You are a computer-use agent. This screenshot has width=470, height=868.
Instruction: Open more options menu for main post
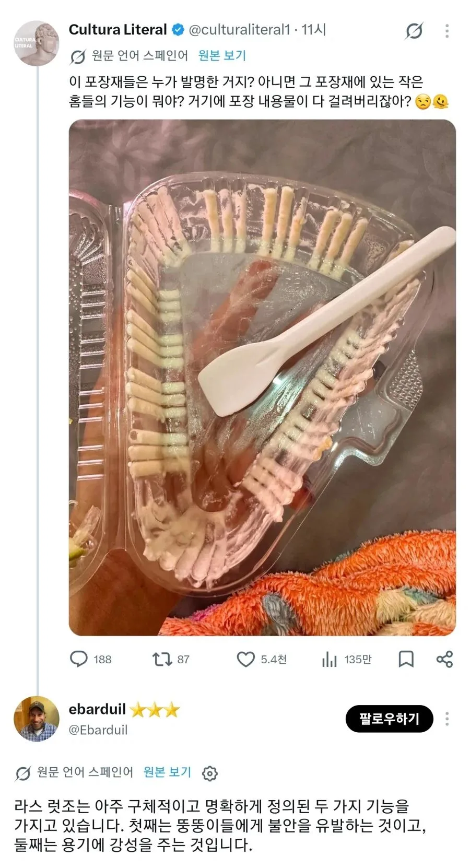[x=447, y=31]
